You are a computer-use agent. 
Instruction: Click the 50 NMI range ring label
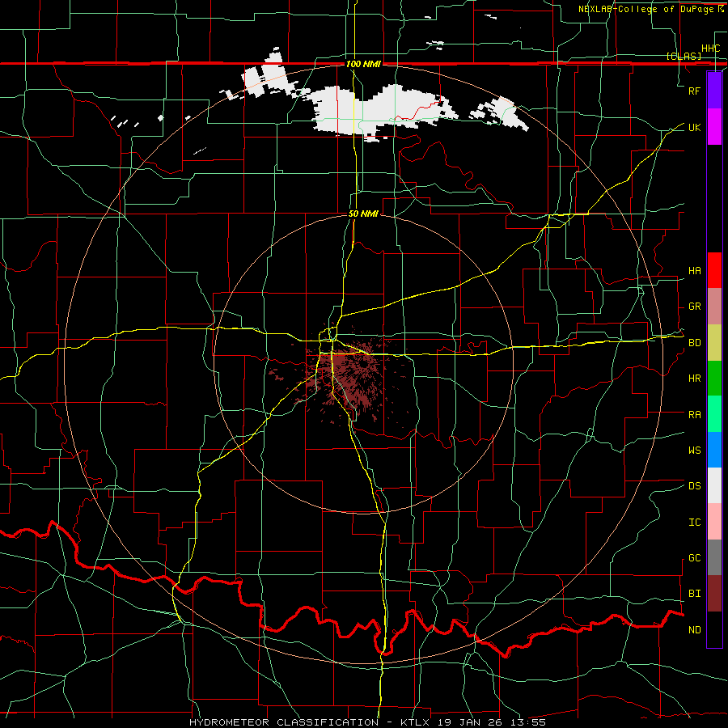pos(363,214)
